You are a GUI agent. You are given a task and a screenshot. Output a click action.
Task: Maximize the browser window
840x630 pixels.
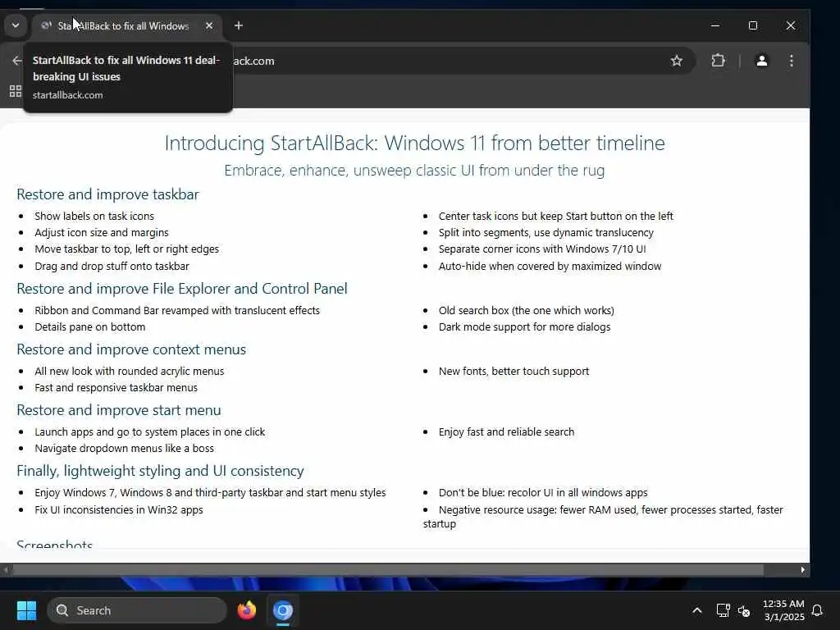tap(753, 25)
